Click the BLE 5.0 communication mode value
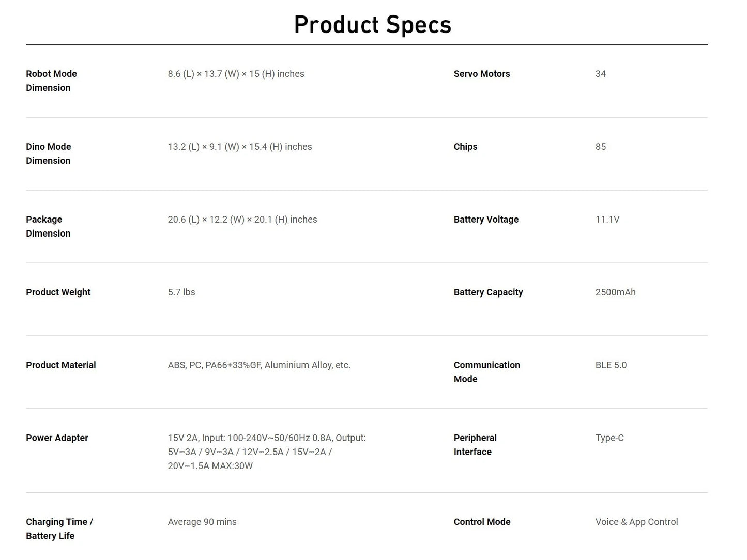The width and height of the screenshot is (747, 560). (611, 365)
